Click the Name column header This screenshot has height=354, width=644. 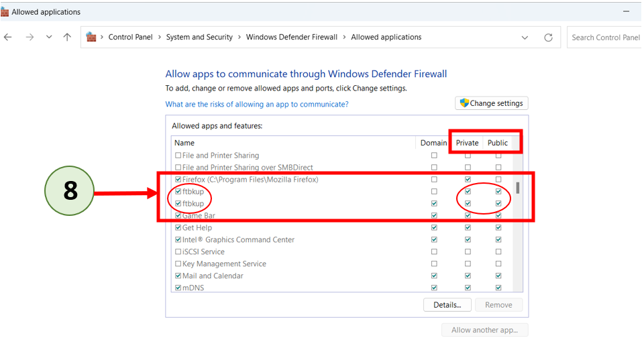[184, 143]
